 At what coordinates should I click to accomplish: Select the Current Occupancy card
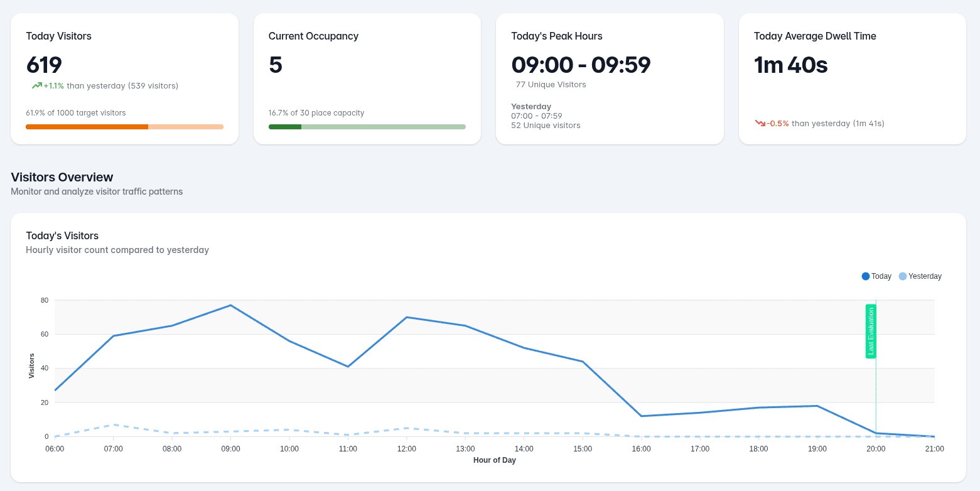click(367, 78)
